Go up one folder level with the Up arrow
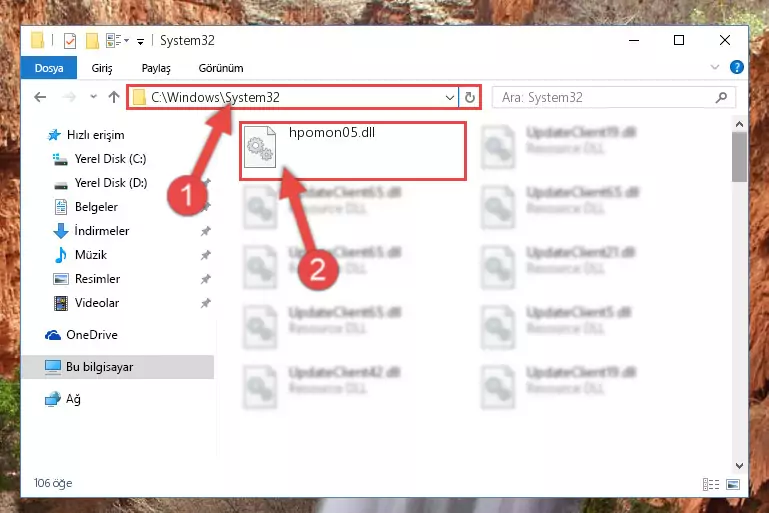The height and width of the screenshot is (513, 769). click(114, 97)
